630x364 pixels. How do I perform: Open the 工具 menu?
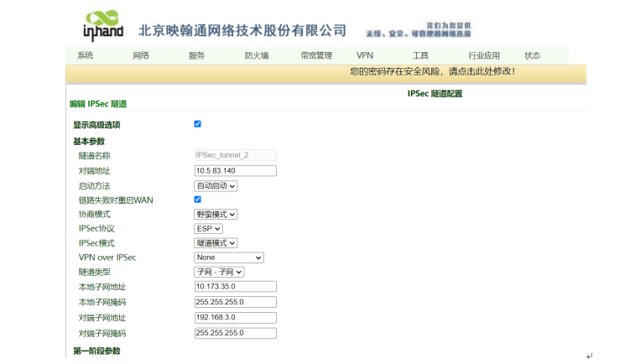pos(420,55)
